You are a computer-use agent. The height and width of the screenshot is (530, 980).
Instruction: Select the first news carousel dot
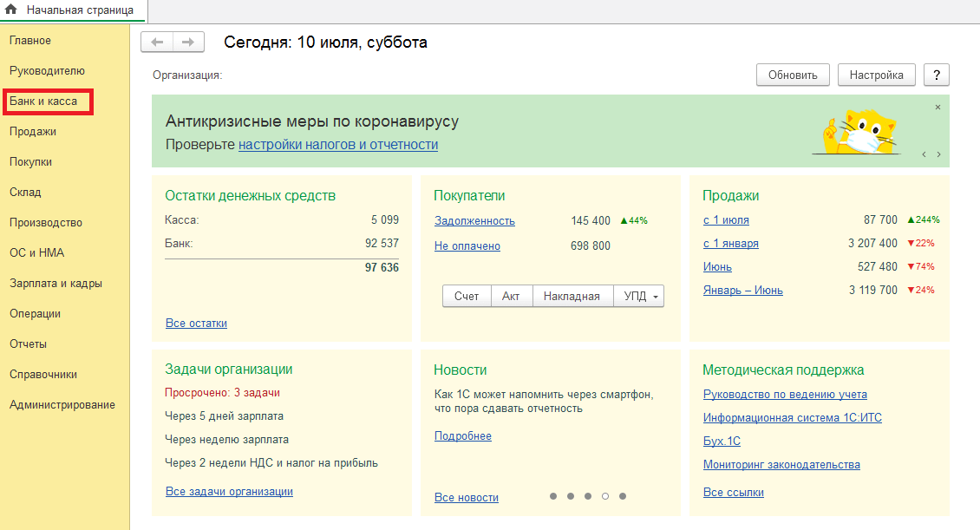click(553, 496)
